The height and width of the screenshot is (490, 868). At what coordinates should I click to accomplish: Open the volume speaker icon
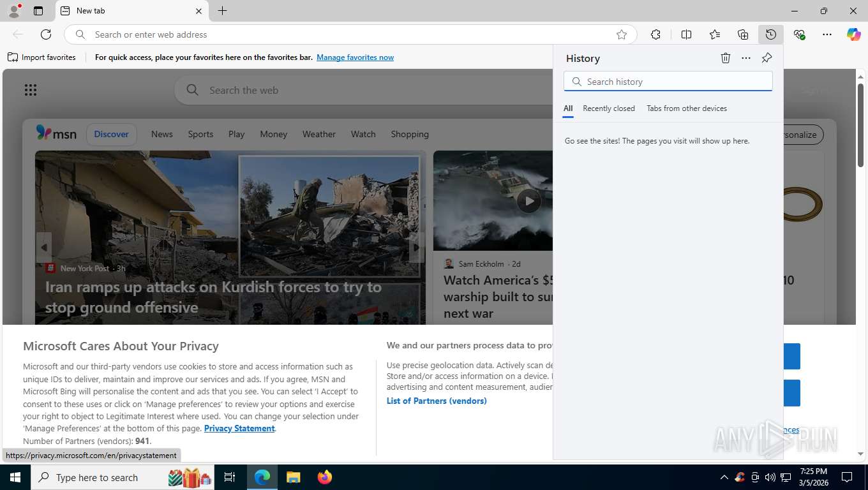tap(770, 477)
